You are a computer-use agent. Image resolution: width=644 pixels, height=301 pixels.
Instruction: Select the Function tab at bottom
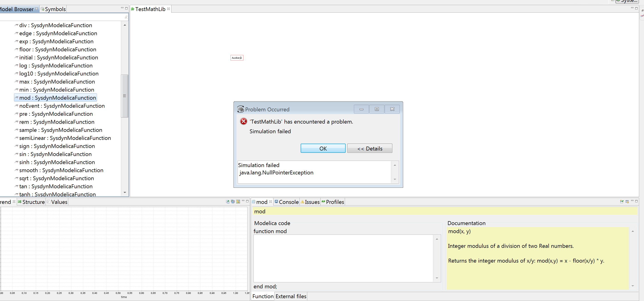pyautogui.click(x=263, y=296)
